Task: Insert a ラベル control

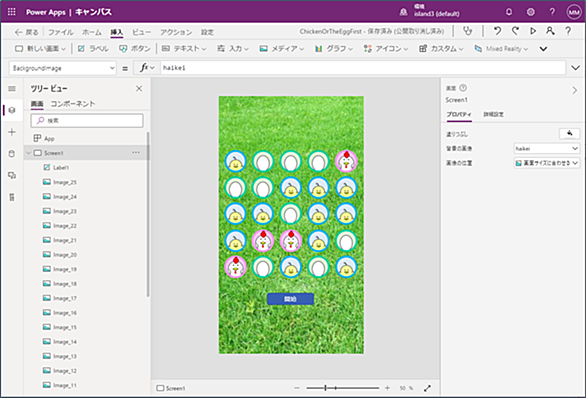Action: click(93, 49)
